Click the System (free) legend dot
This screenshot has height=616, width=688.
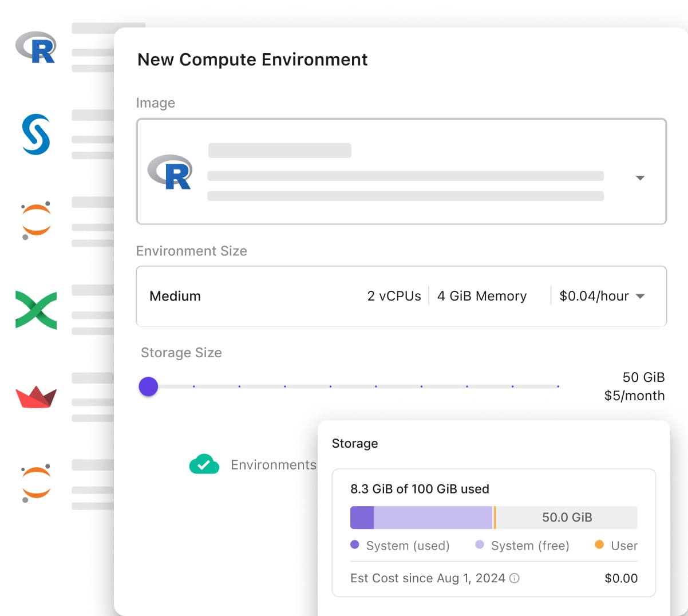pyautogui.click(x=480, y=544)
